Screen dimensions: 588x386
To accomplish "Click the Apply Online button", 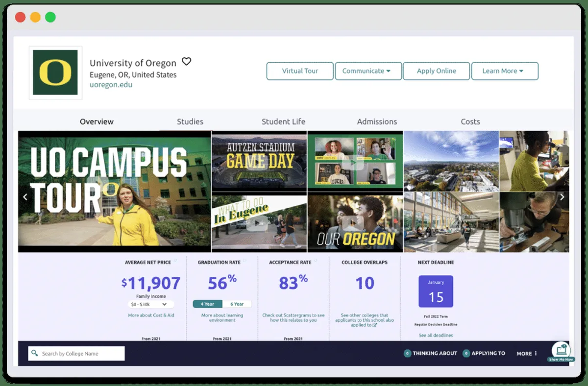I will (x=437, y=71).
